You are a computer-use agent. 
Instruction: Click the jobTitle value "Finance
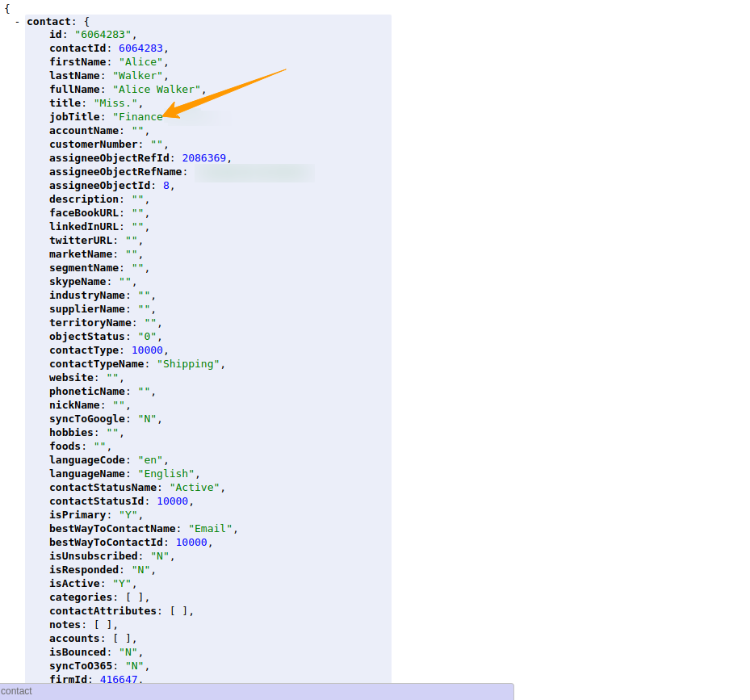coord(138,117)
